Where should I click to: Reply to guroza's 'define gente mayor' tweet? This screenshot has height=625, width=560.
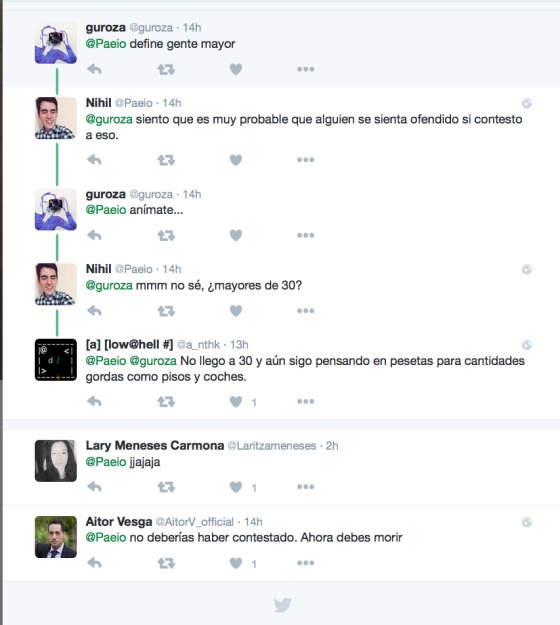point(94,69)
